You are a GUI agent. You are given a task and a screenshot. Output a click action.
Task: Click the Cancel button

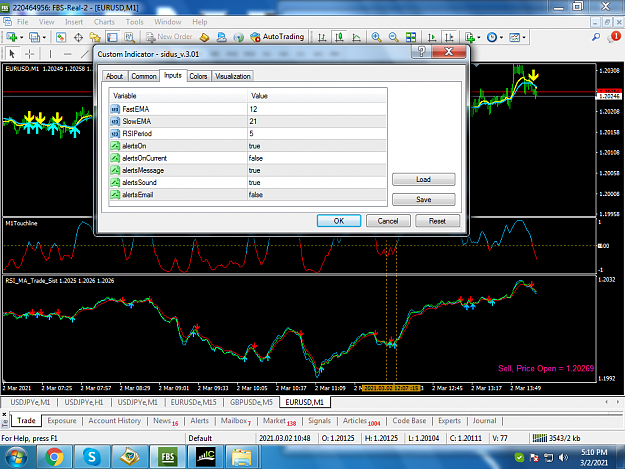[x=388, y=221]
